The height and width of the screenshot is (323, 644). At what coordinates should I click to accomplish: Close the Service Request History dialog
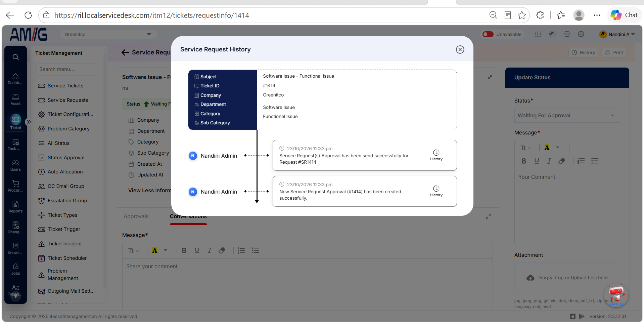coord(460,49)
